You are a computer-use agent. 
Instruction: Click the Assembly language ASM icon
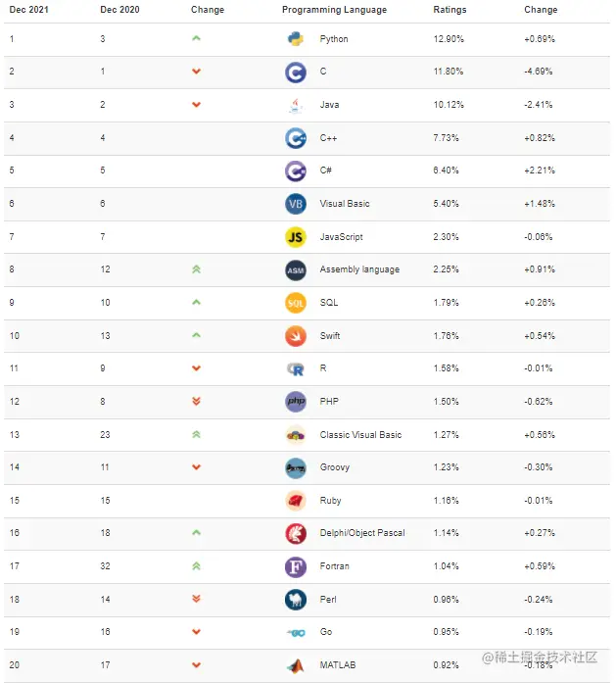(296, 270)
